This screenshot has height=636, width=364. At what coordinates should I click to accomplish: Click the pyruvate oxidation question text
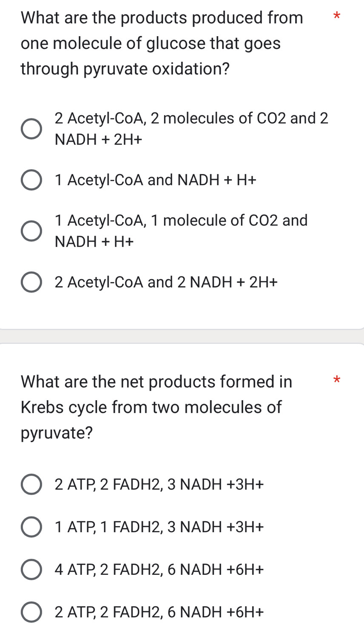162,43
